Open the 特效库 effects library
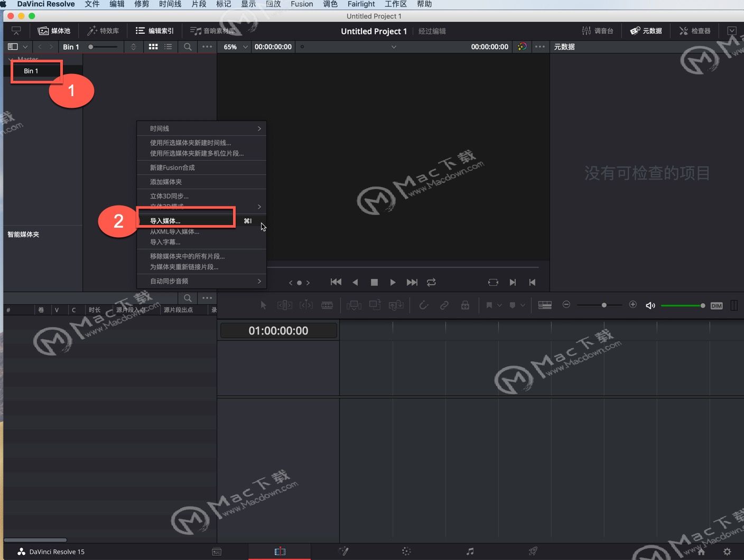744x560 pixels. pos(103,31)
